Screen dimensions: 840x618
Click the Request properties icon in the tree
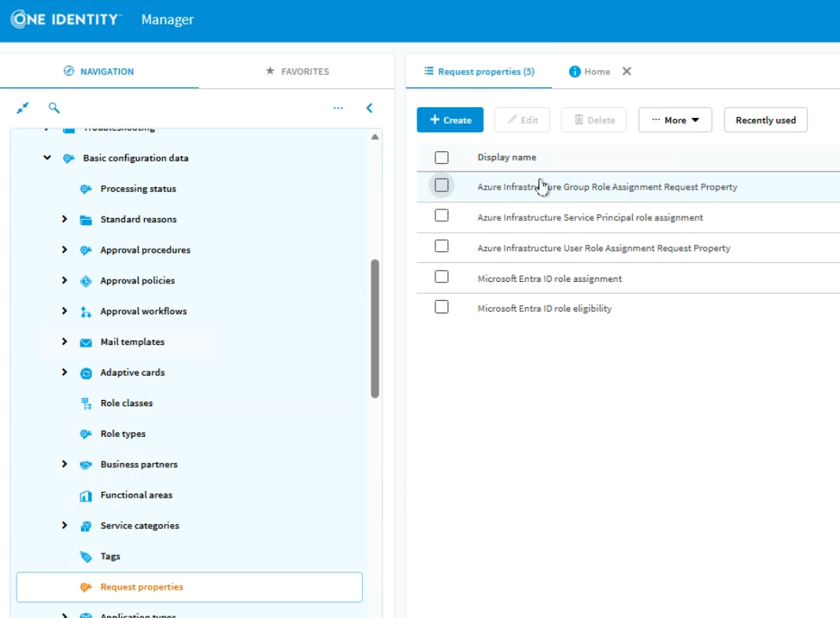point(86,587)
